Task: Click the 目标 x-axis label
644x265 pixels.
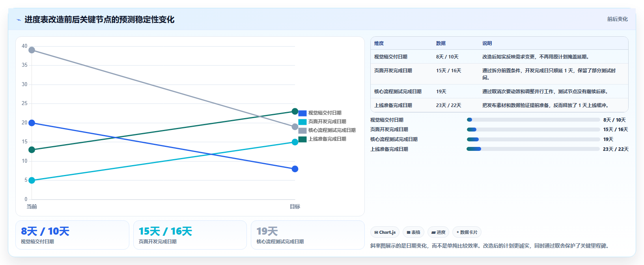Action: tap(295, 207)
